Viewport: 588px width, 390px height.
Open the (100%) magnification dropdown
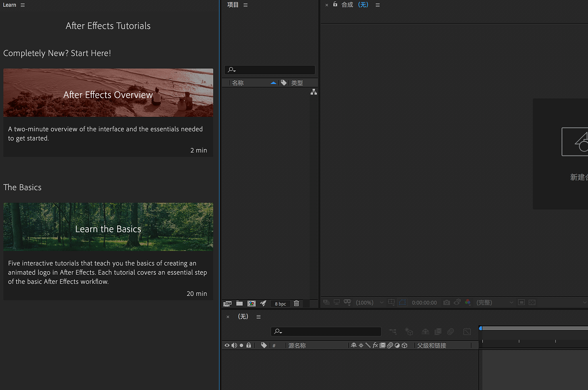(369, 303)
